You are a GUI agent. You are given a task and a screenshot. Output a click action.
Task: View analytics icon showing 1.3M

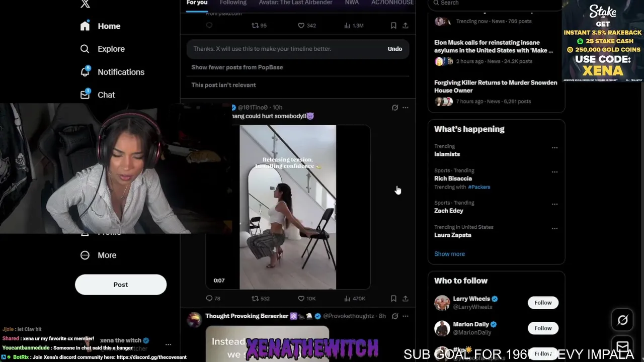[347, 25]
